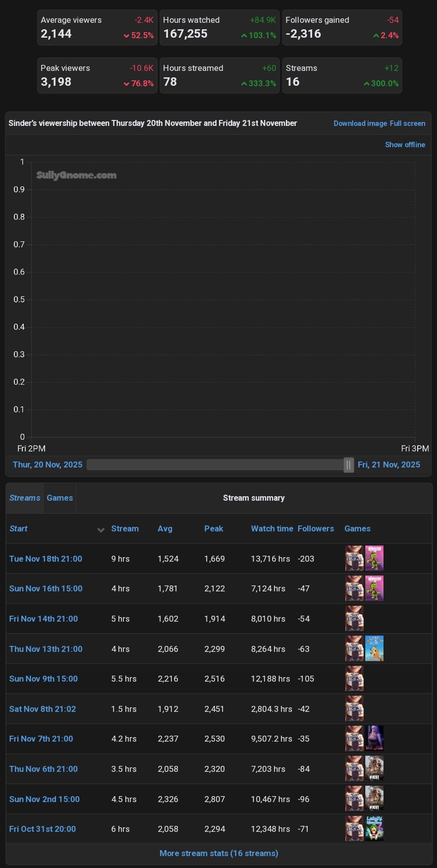Click the date range slider handle
This screenshot has width=437, height=868.
(x=349, y=465)
